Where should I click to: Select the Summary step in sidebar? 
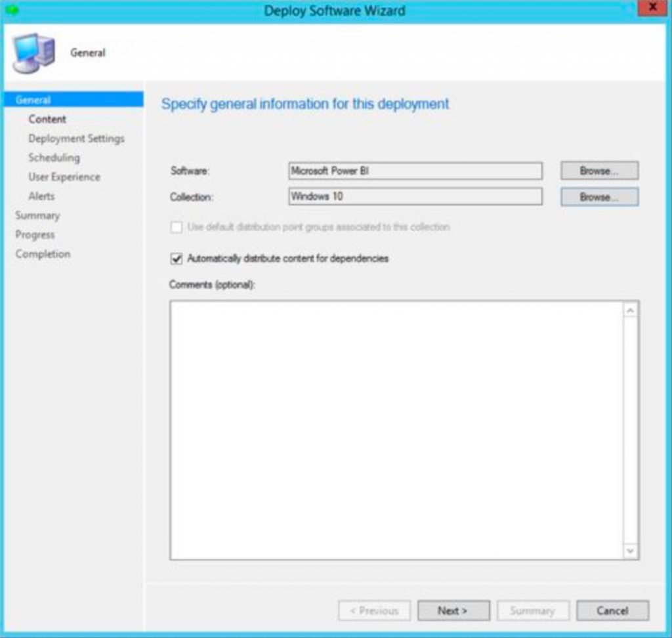point(37,215)
